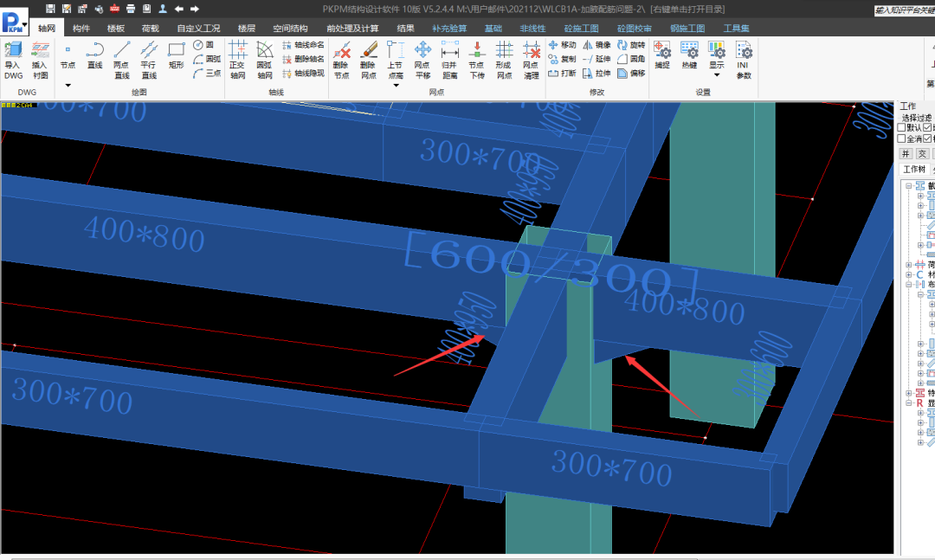
Task: Select the 两点直线 two-point line tool
Action: pyautogui.click(x=122, y=60)
